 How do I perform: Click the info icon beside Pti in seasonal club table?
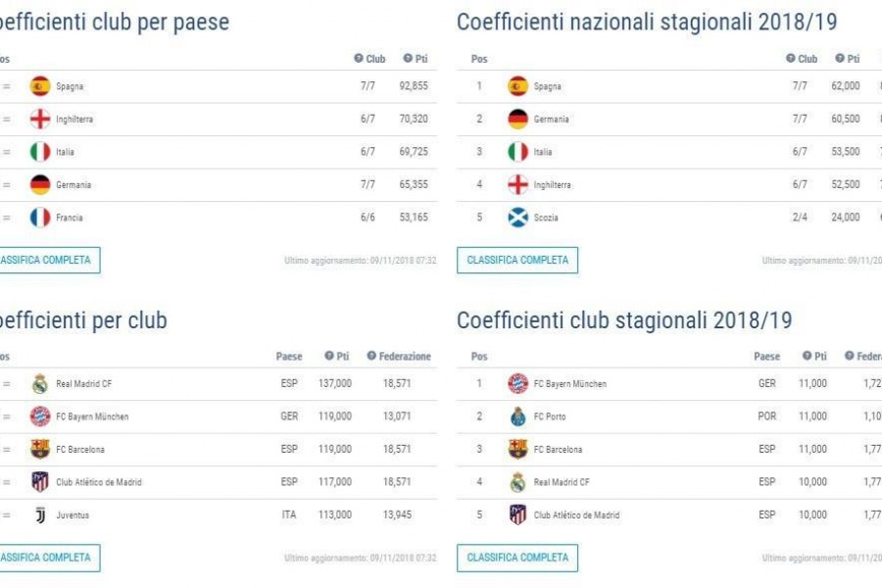point(807,356)
